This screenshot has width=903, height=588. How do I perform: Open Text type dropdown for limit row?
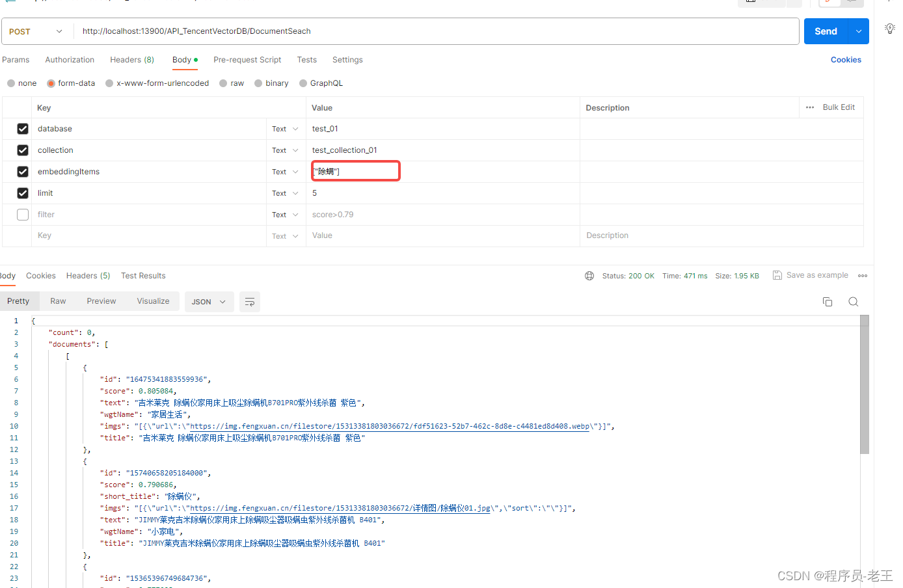pyautogui.click(x=286, y=193)
